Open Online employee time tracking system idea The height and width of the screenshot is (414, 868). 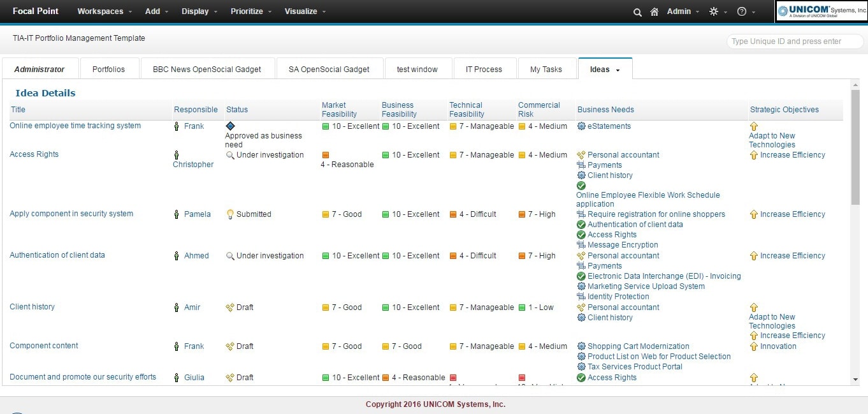(x=75, y=126)
